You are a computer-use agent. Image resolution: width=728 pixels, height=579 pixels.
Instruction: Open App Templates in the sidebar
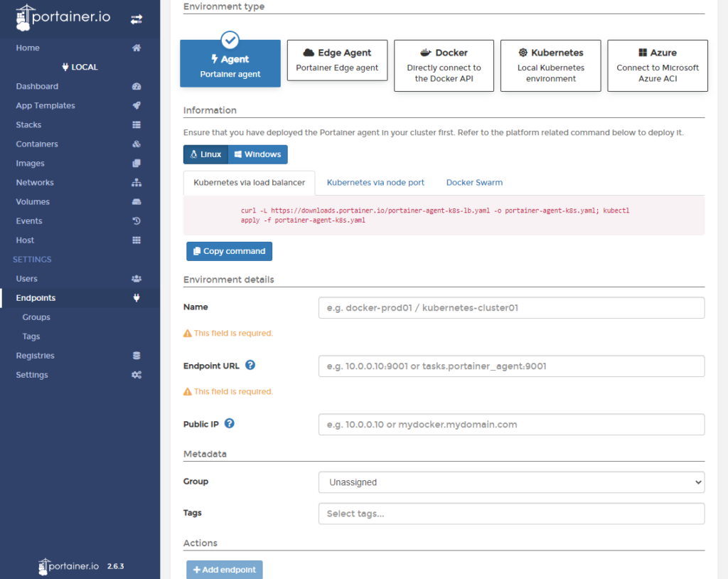pos(80,105)
